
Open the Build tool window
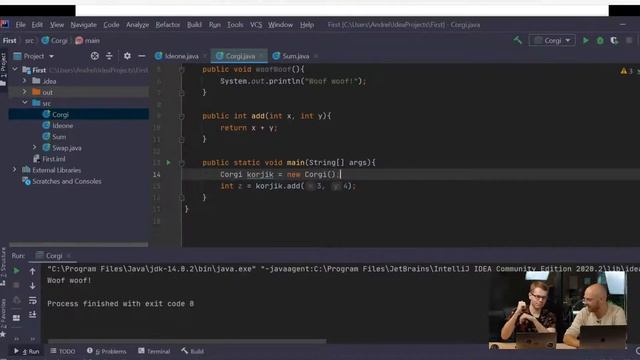point(192,351)
